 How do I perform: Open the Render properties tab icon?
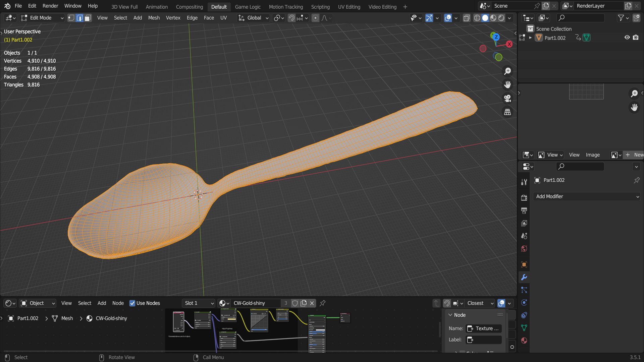tap(524, 198)
